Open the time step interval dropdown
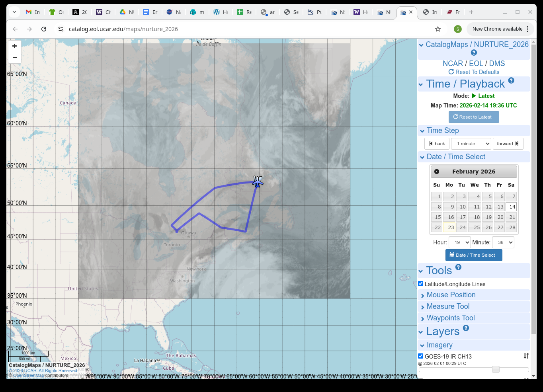Viewport: 543px width, 392px height. 472,144
